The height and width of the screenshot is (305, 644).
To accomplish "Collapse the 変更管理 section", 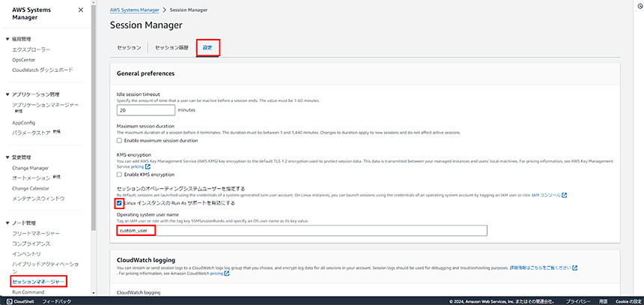I will (7, 157).
